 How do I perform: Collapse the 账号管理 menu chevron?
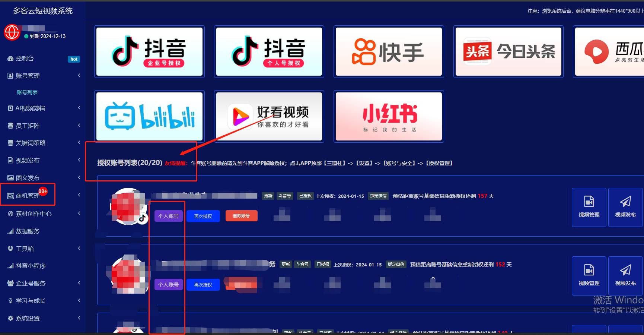(79, 76)
